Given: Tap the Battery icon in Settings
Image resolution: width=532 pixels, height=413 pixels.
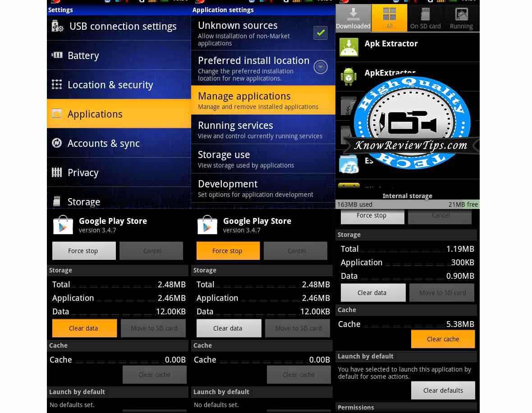Looking at the screenshot, I should click(57, 55).
